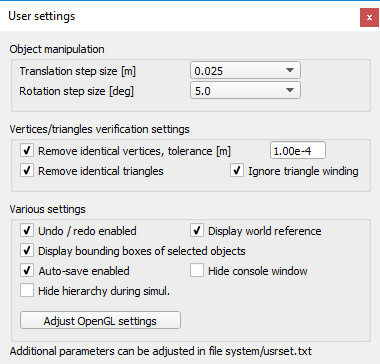This screenshot has height=364, width=380.
Task: Open the Translation step size dropdown
Action: pyautogui.click(x=245, y=71)
